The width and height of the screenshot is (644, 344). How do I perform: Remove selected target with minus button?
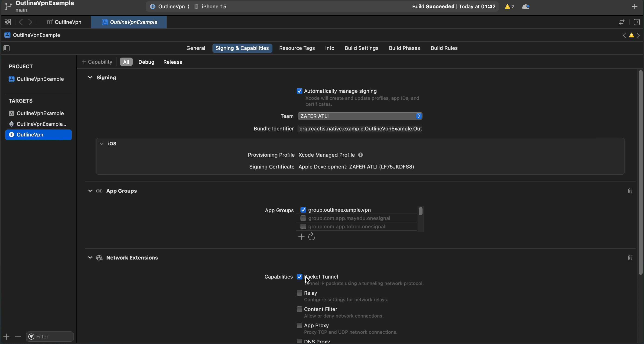pyautogui.click(x=18, y=337)
